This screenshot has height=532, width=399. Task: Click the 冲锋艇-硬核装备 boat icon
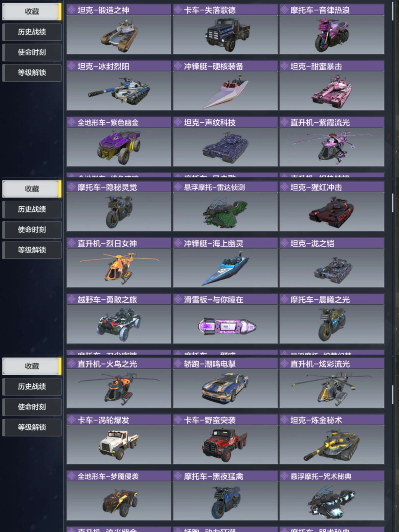(x=225, y=91)
